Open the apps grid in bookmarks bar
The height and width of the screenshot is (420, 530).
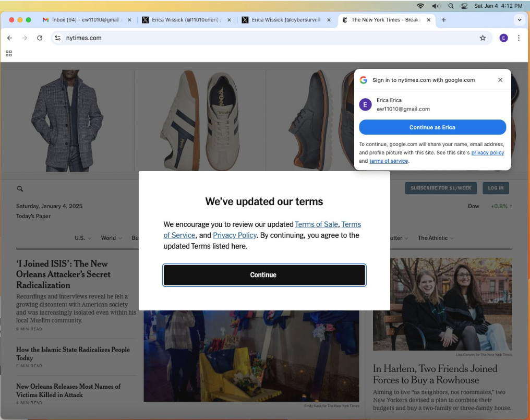[x=9, y=53]
